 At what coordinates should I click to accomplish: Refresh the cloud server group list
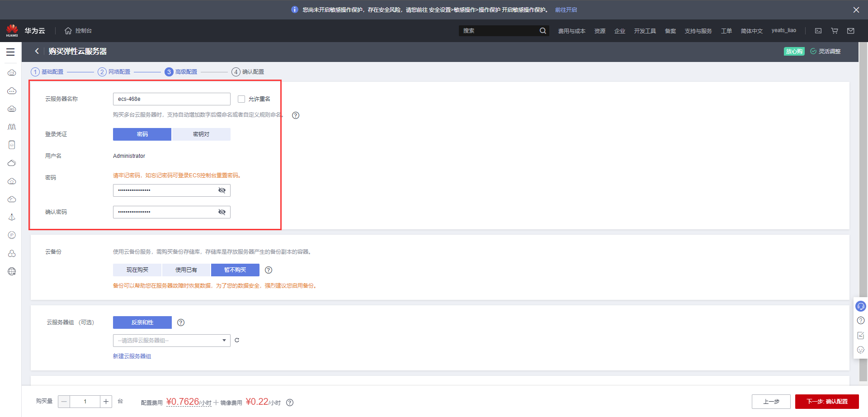(237, 340)
